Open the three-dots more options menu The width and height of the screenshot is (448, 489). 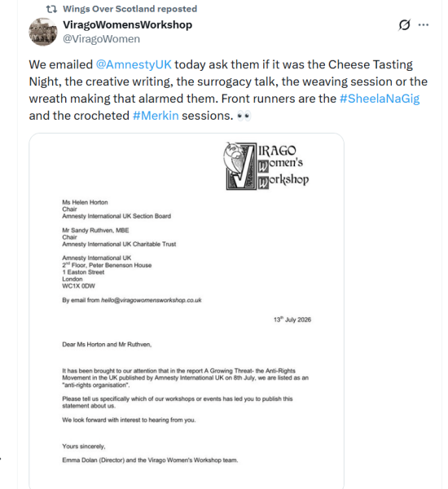click(x=424, y=24)
